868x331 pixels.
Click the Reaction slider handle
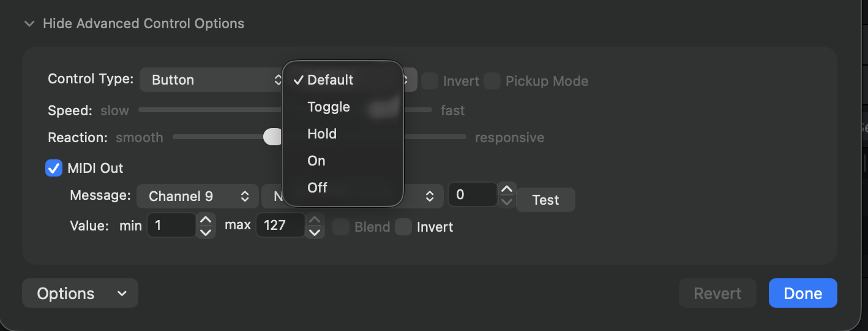click(x=272, y=137)
